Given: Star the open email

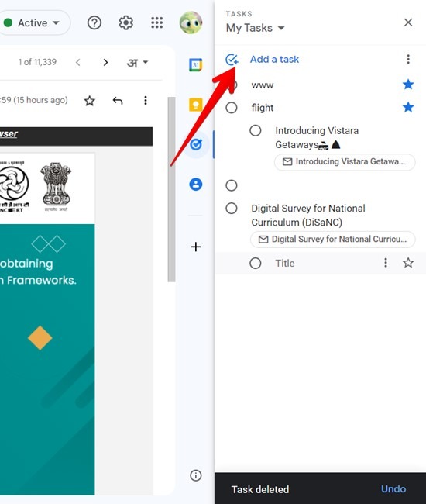Looking at the screenshot, I should point(89,101).
